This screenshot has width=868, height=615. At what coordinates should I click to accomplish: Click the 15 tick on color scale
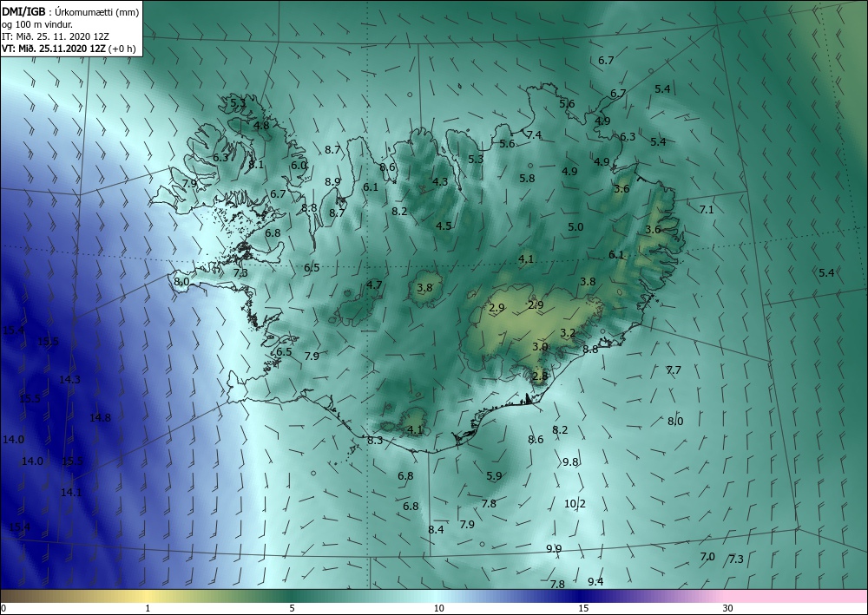tap(583, 608)
